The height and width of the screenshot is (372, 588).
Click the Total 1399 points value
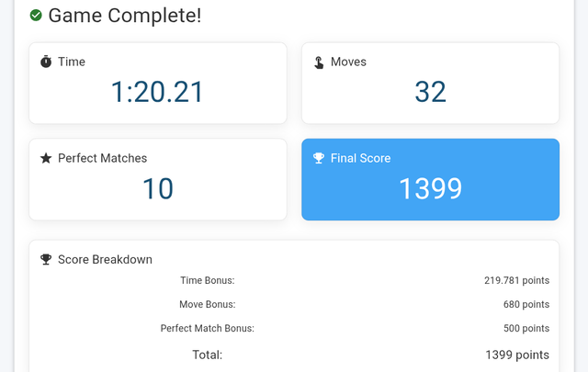(517, 355)
